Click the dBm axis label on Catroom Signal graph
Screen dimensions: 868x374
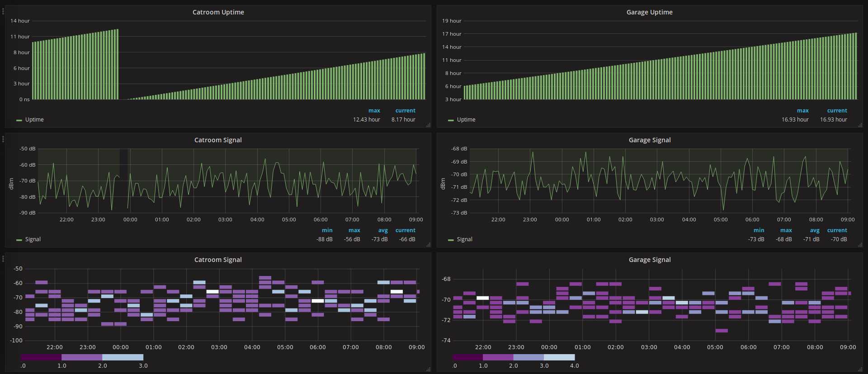coord(11,183)
